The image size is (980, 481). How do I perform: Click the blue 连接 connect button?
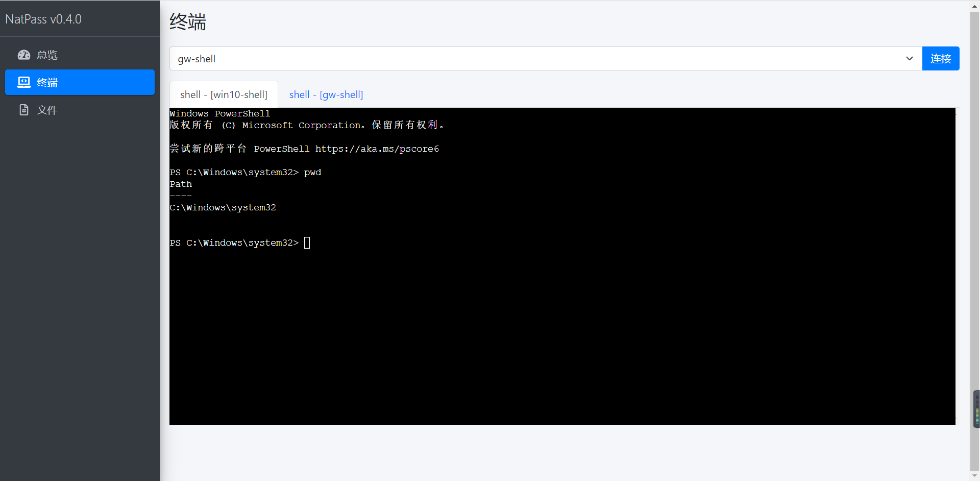941,59
